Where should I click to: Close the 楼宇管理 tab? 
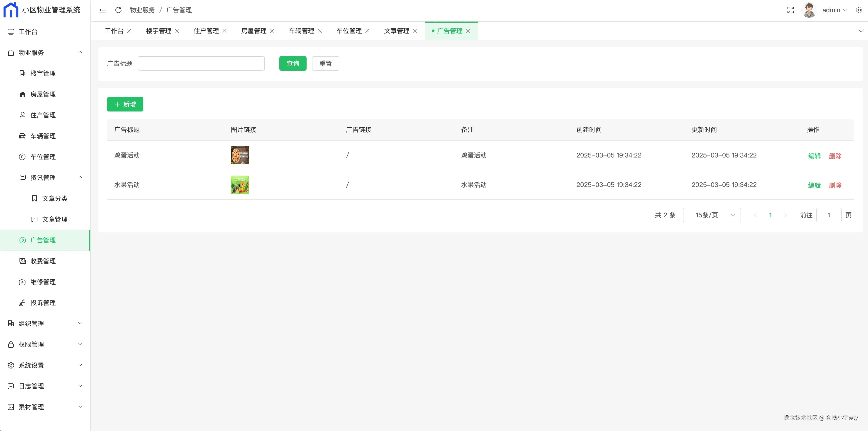177,31
